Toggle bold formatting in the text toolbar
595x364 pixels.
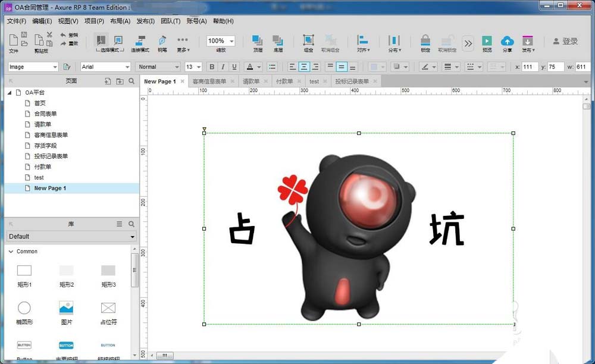[x=212, y=66]
